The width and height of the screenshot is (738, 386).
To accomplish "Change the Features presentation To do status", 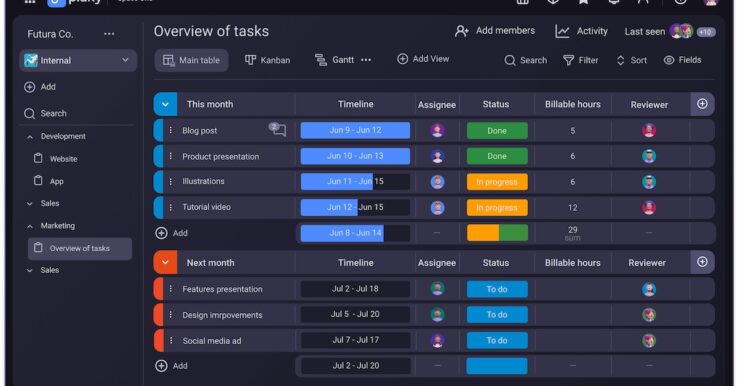I will pyautogui.click(x=497, y=290).
